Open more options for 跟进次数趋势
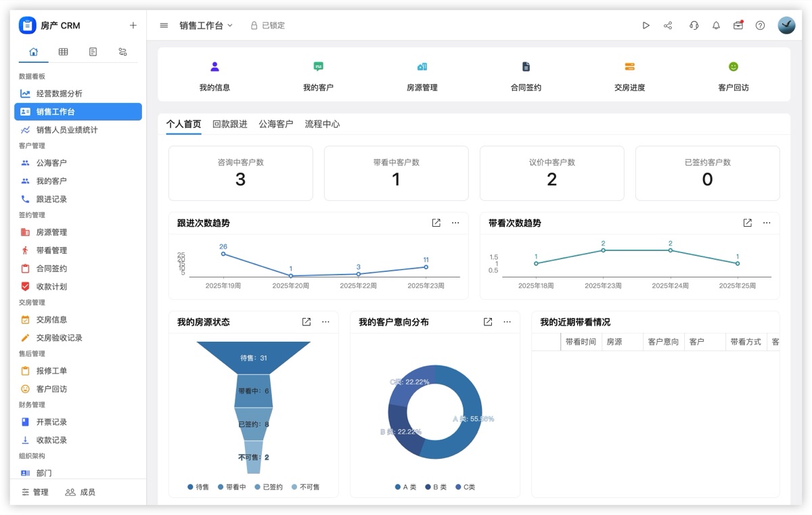This screenshot has height=515, width=812. click(x=455, y=223)
